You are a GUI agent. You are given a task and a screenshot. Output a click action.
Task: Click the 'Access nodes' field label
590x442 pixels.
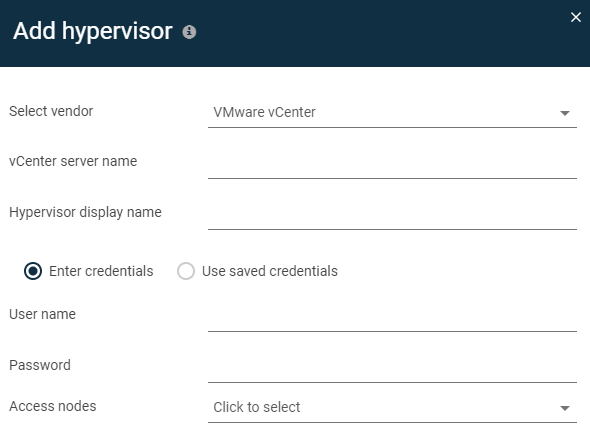(53, 406)
